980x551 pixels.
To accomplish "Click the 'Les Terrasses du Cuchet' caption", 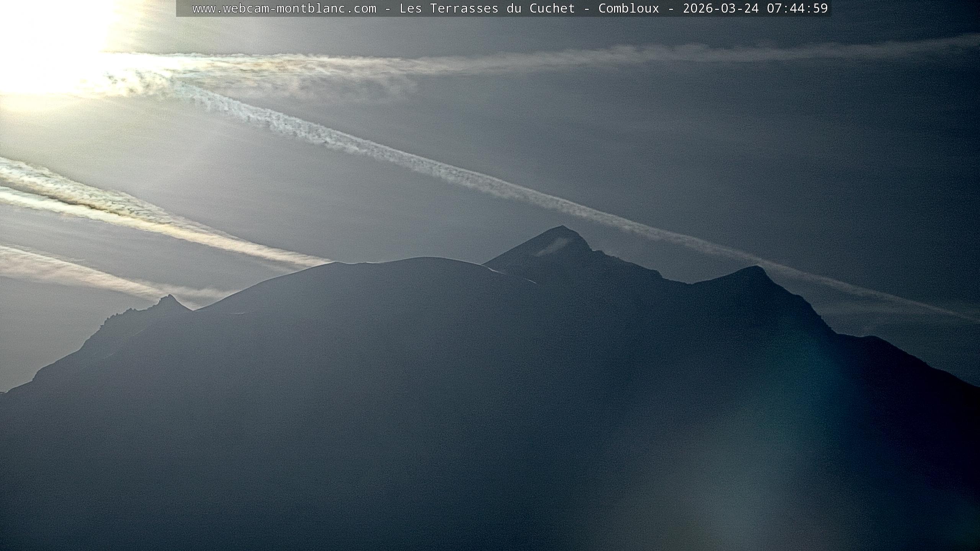I will click(487, 8).
